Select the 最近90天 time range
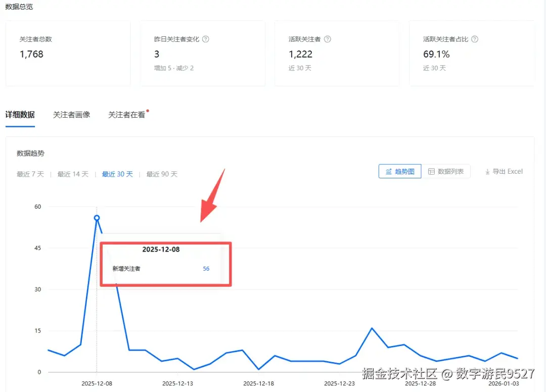Viewport: 546px width, 392px height. pos(161,173)
